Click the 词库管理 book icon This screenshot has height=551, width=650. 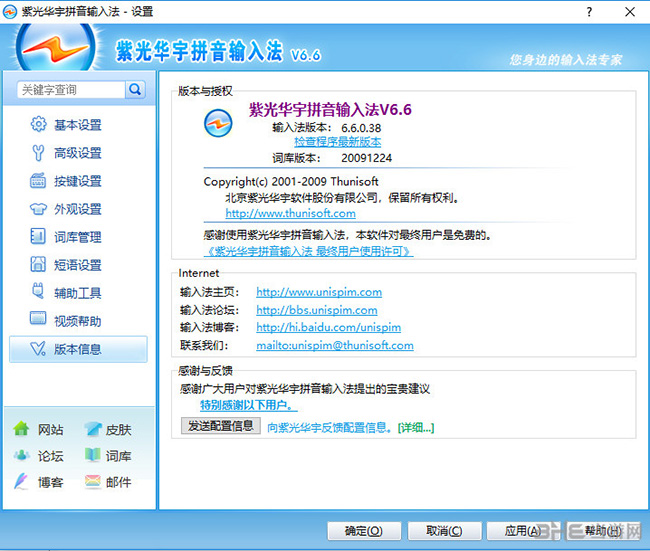[38, 236]
